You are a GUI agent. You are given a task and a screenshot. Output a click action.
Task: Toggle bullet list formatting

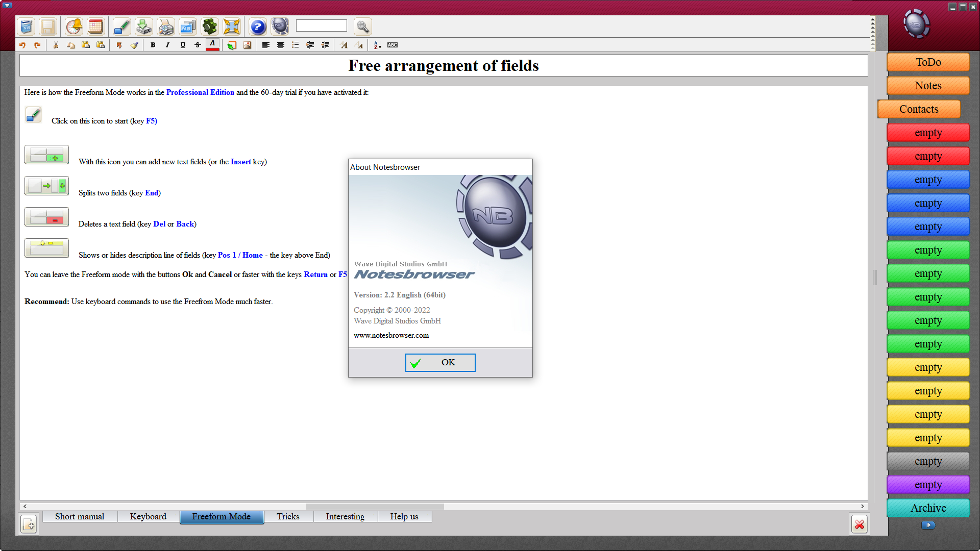[296, 45]
